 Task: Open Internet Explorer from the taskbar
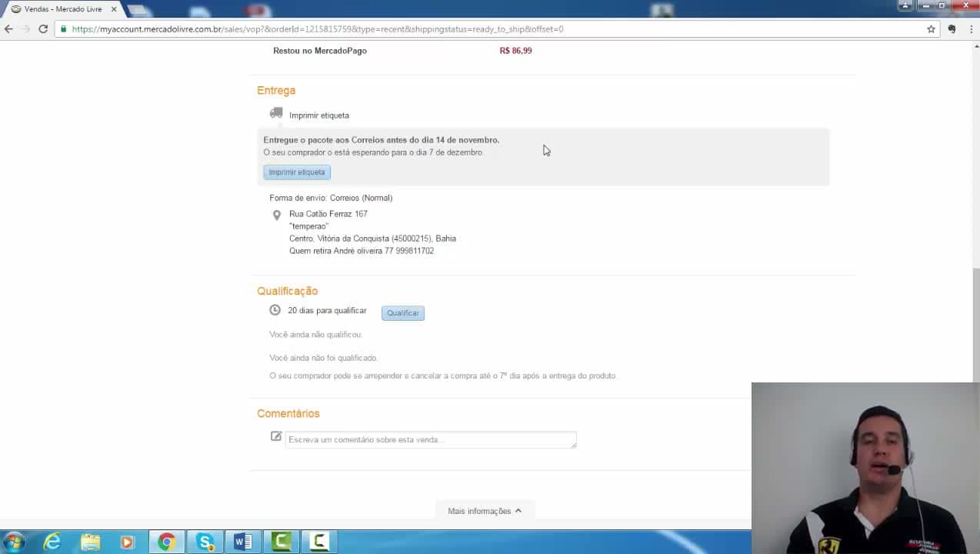52,542
